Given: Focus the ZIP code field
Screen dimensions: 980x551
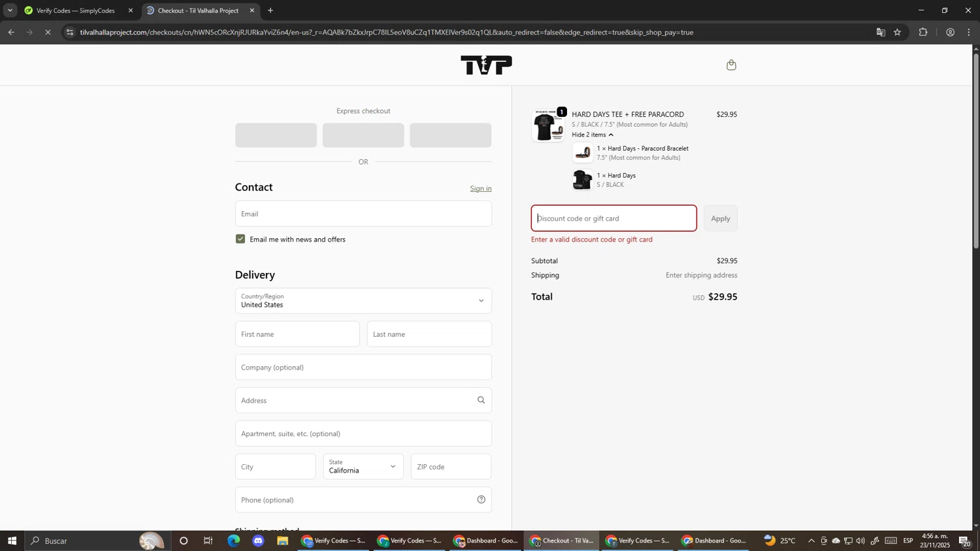Looking at the screenshot, I should tap(451, 467).
